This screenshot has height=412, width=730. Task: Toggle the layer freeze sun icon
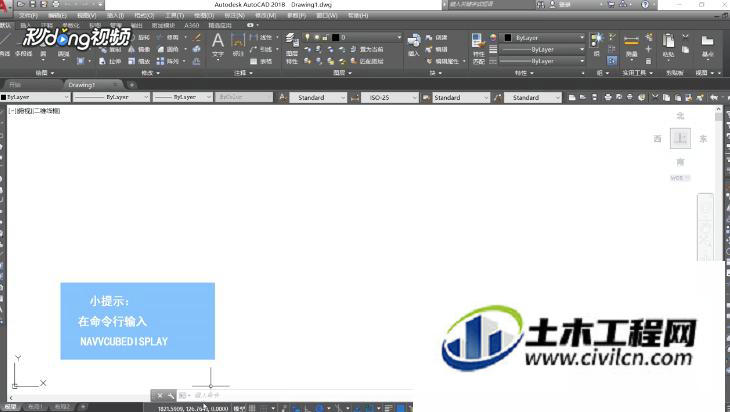pos(317,37)
